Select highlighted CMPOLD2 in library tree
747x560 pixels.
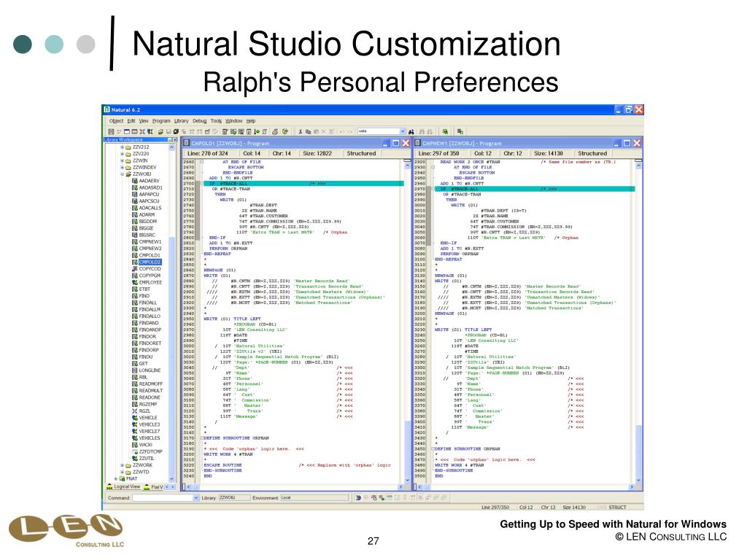tap(150, 262)
